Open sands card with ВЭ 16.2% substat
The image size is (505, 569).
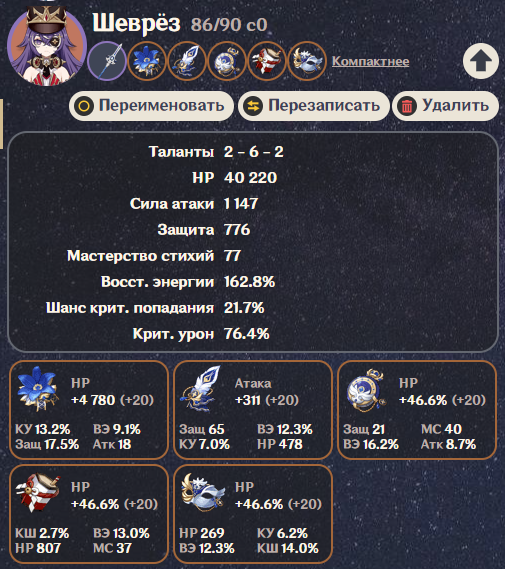pyautogui.click(x=417, y=410)
